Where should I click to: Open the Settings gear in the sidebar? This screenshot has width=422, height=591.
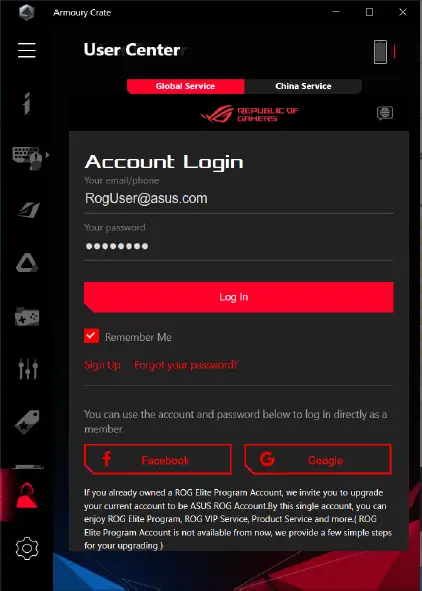click(x=27, y=548)
